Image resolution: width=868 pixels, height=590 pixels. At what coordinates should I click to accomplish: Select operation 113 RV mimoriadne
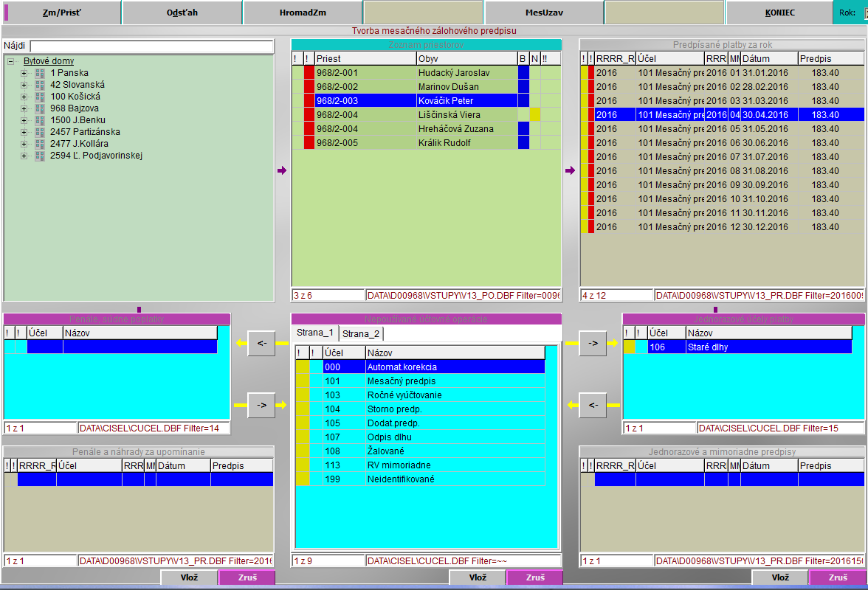[420, 465]
